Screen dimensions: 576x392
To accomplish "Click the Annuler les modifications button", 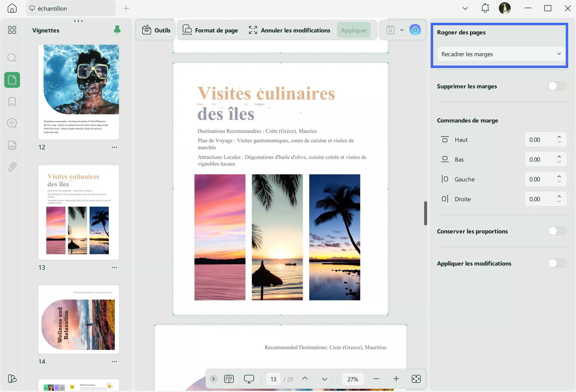I will click(289, 30).
